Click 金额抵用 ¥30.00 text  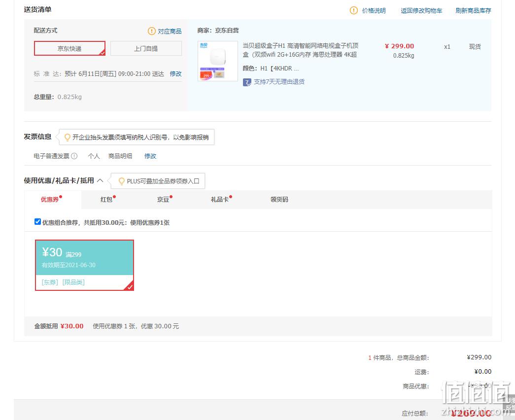tap(59, 326)
